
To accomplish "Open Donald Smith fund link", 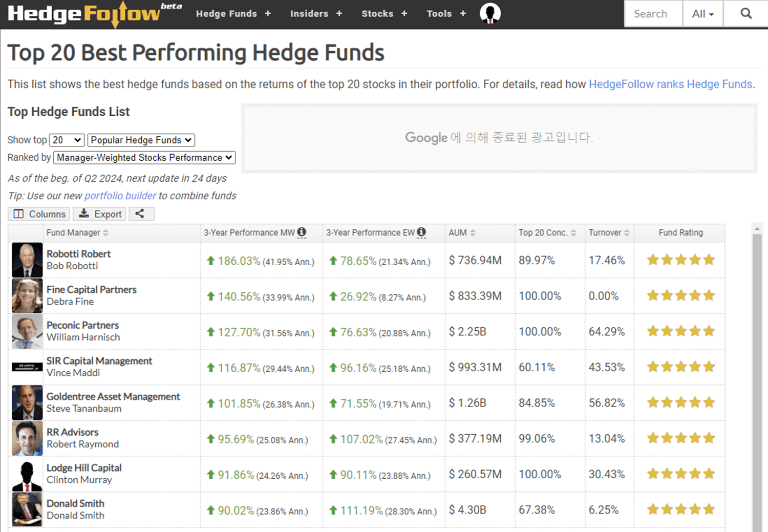I will (x=75, y=503).
